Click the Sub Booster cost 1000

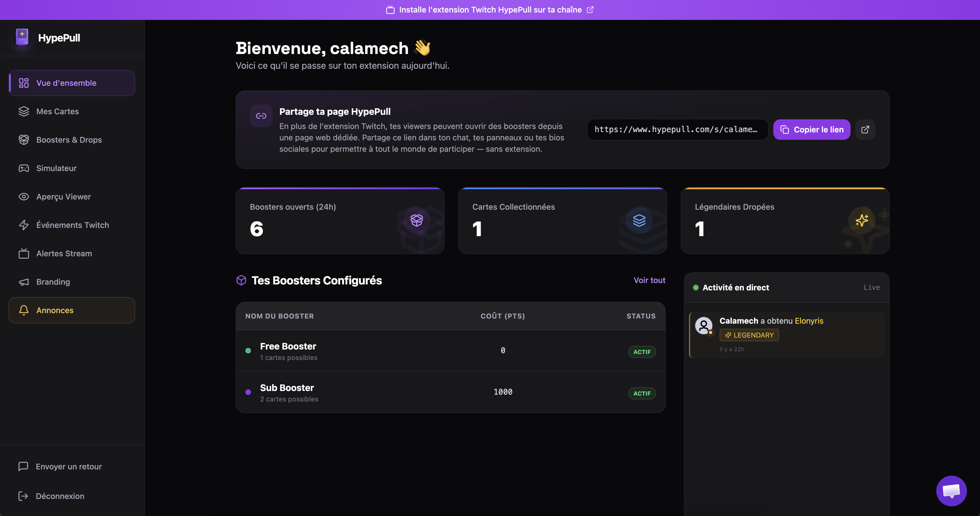click(503, 392)
